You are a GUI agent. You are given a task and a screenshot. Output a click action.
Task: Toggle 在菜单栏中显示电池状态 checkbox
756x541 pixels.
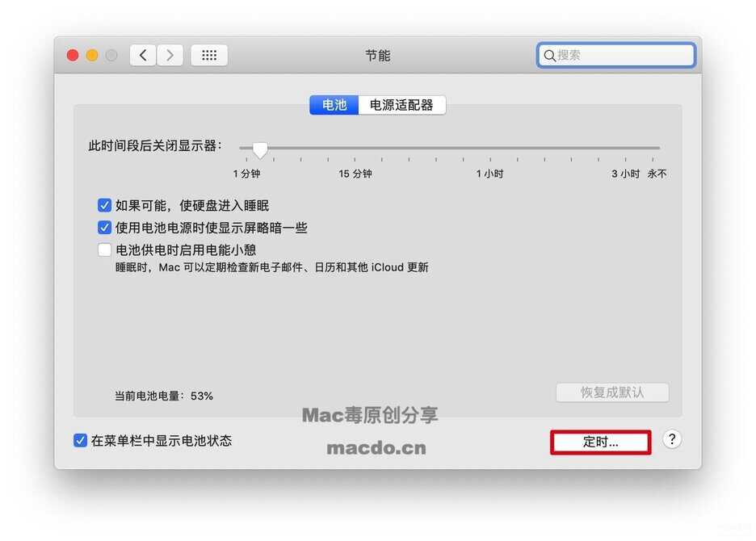click(80, 440)
